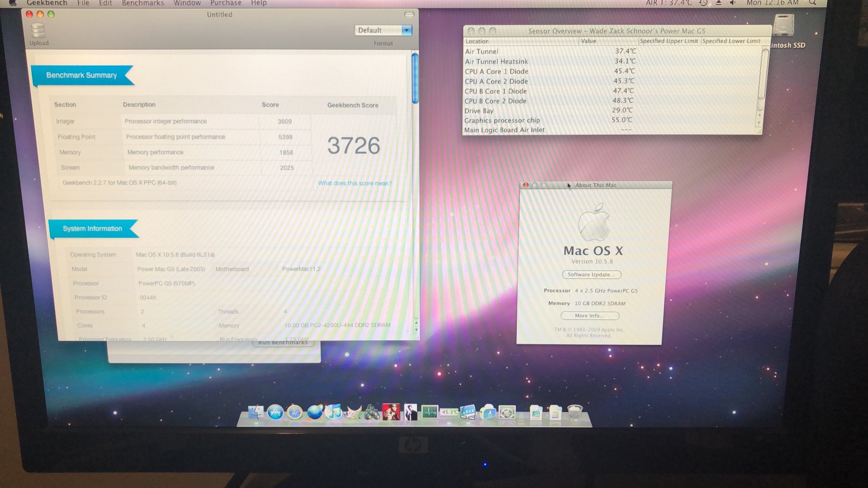
Task: Select the Drive Bay sensor row
Action: point(610,111)
